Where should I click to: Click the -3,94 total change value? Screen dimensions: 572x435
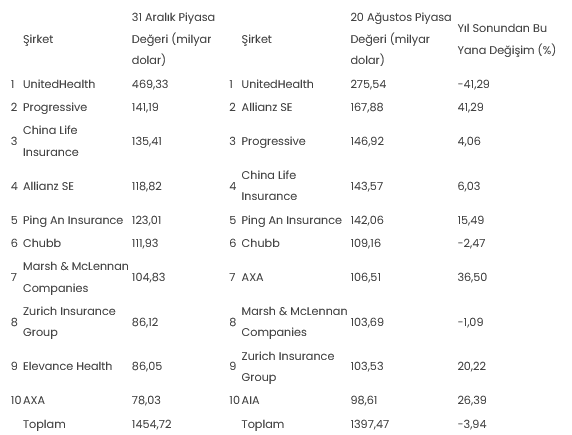point(472,424)
